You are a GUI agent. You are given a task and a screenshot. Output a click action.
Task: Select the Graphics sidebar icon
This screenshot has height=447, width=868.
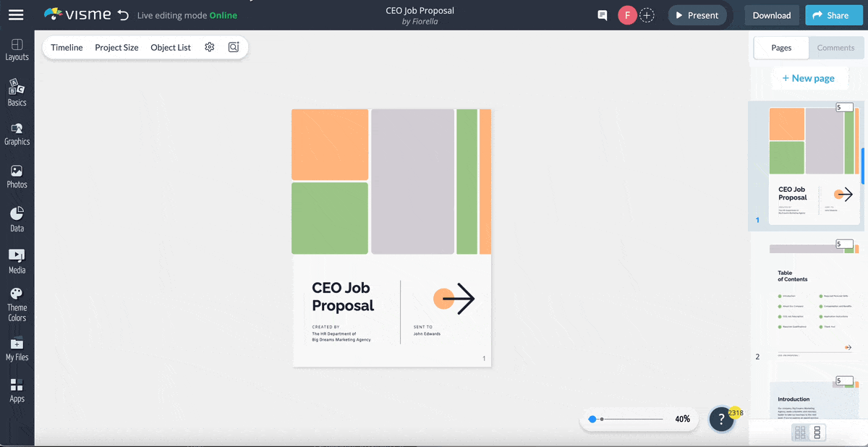(16, 135)
